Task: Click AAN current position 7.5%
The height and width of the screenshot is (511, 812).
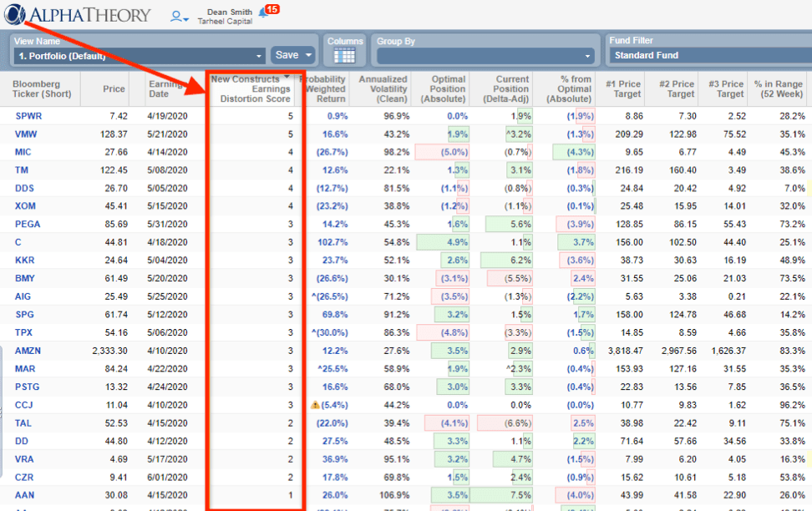Action: point(521,495)
